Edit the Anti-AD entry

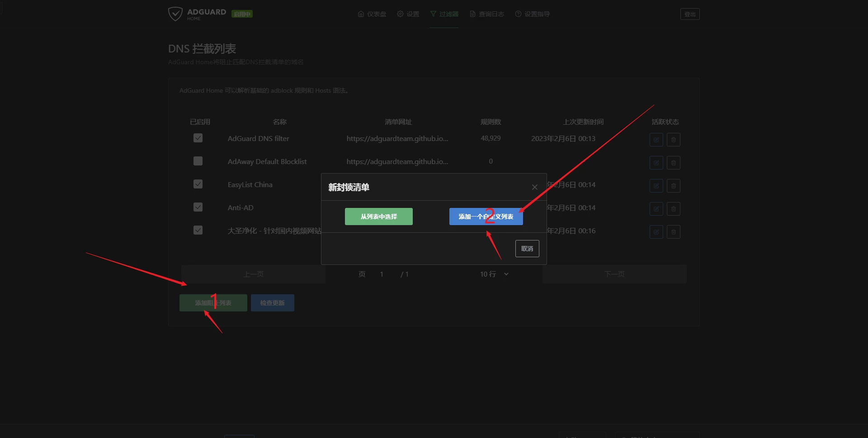click(656, 209)
